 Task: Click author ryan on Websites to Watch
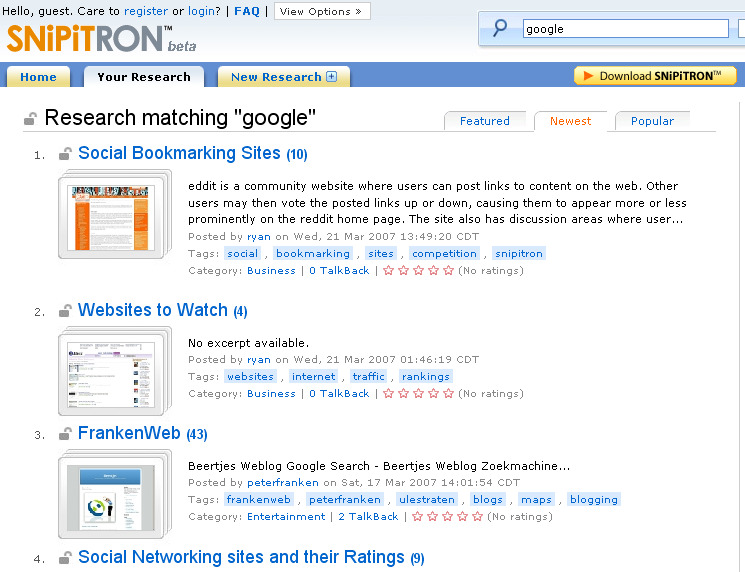click(x=258, y=360)
